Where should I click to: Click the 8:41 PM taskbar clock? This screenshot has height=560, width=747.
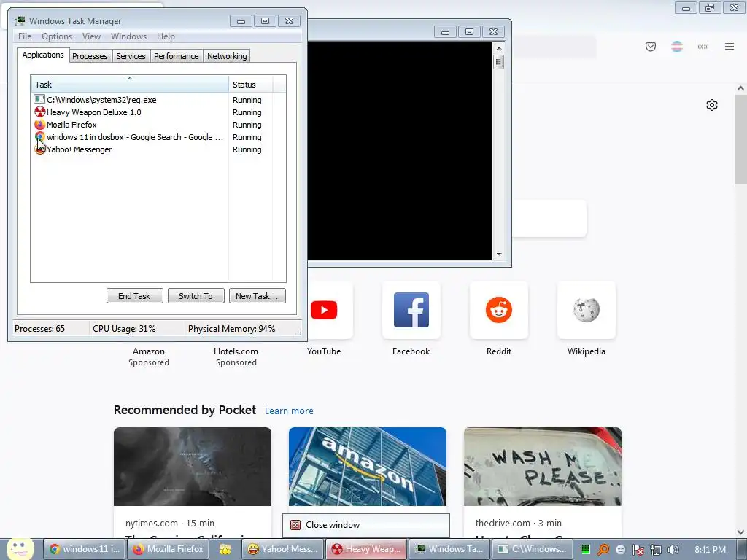tap(710, 550)
